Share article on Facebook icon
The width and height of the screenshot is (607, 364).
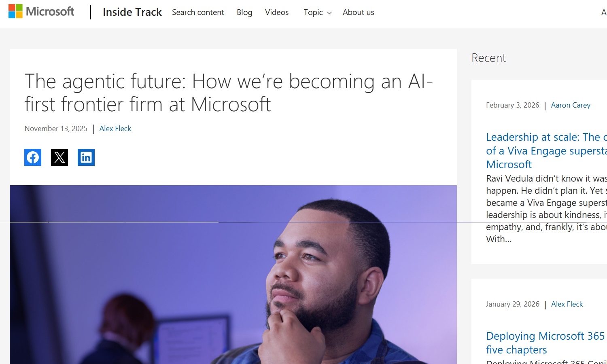pyautogui.click(x=33, y=157)
